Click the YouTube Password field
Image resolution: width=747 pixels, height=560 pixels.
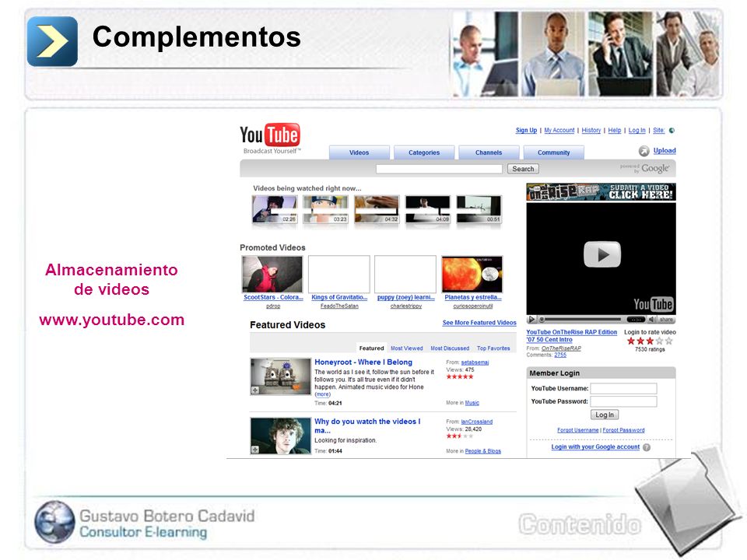tap(623, 401)
